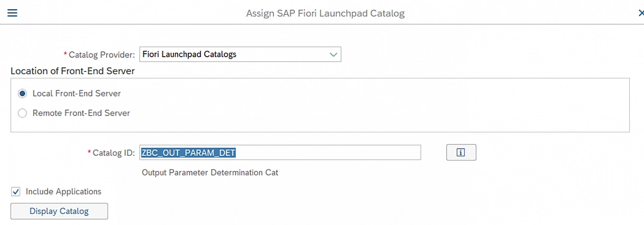
Task: Toggle the Include Applications checkbox
Action: click(x=16, y=191)
